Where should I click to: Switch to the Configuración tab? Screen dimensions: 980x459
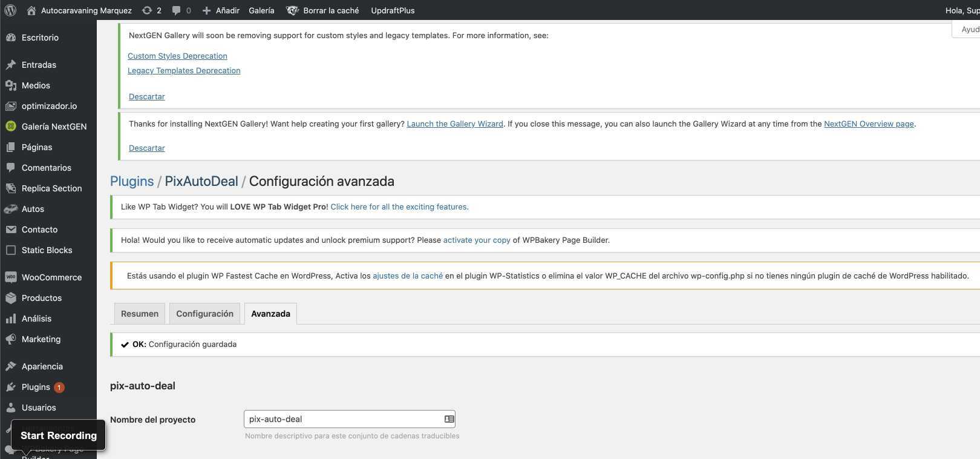click(204, 314)
